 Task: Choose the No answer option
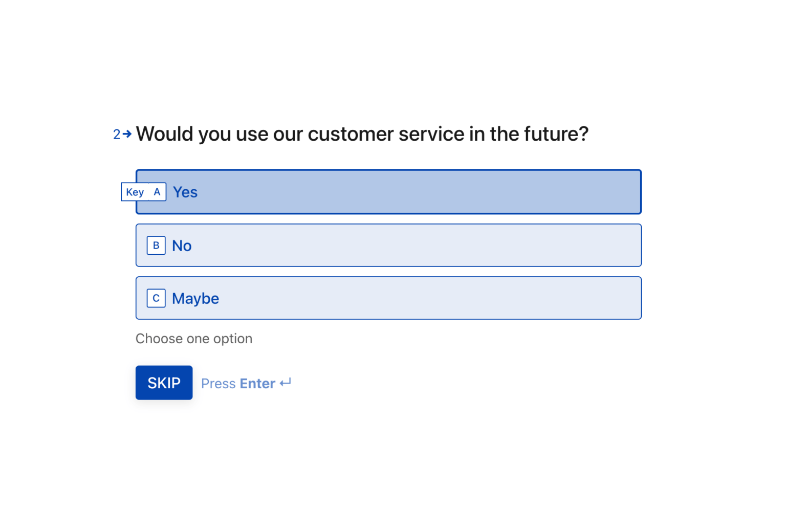[x=388, y=245]
